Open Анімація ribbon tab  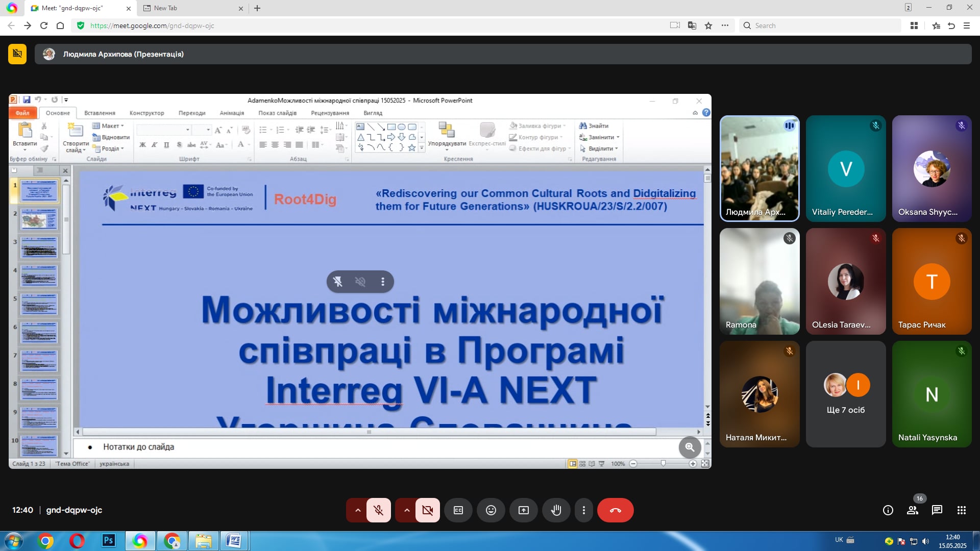(232, 113)
